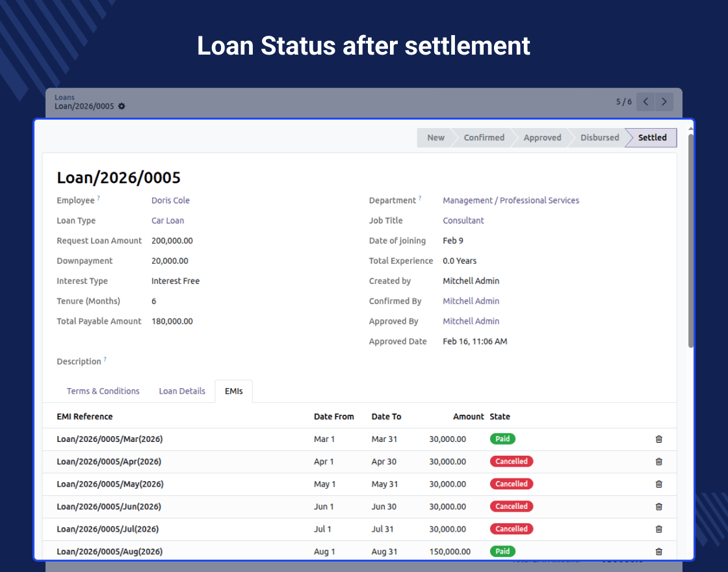The height and width of the screenshot is (572, 728).
Task: Switch to the Terms & Conditions tab
Action: (103, 391)
